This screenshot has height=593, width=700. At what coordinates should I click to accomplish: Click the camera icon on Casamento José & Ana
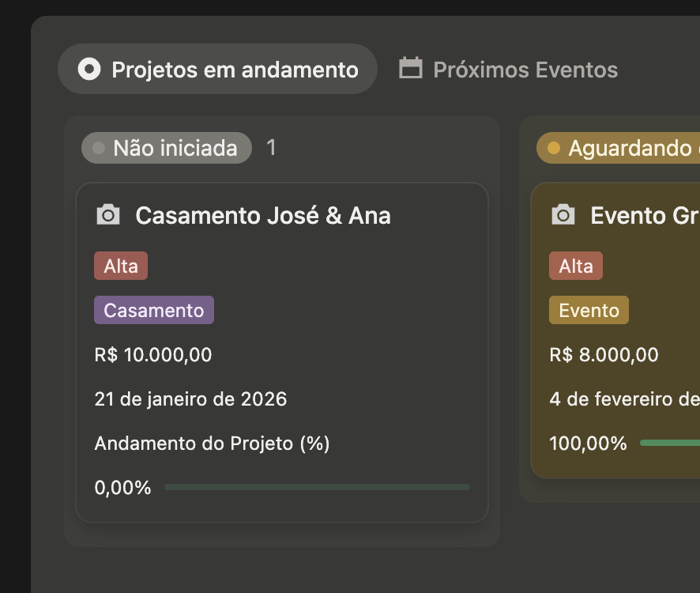tap(108, 215)
